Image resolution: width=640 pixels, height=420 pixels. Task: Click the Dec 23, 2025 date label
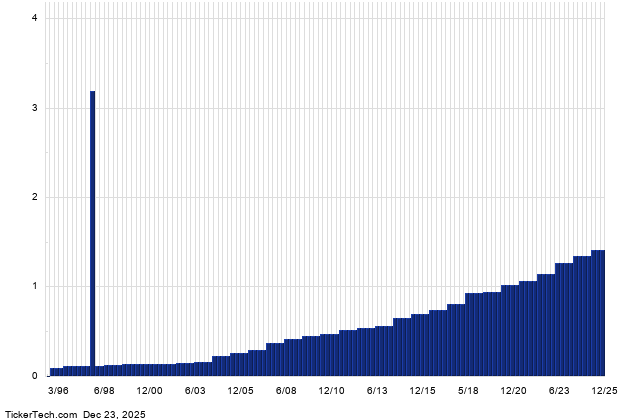(x=119, y=412)
